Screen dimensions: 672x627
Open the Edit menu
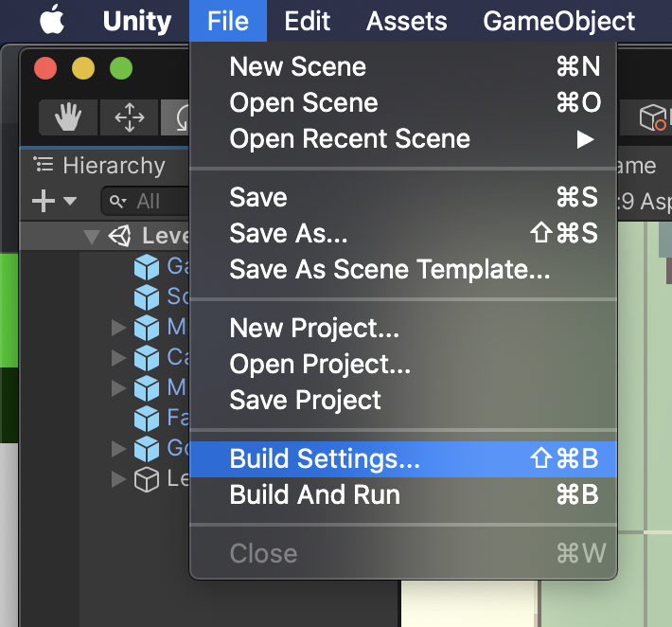307,21
